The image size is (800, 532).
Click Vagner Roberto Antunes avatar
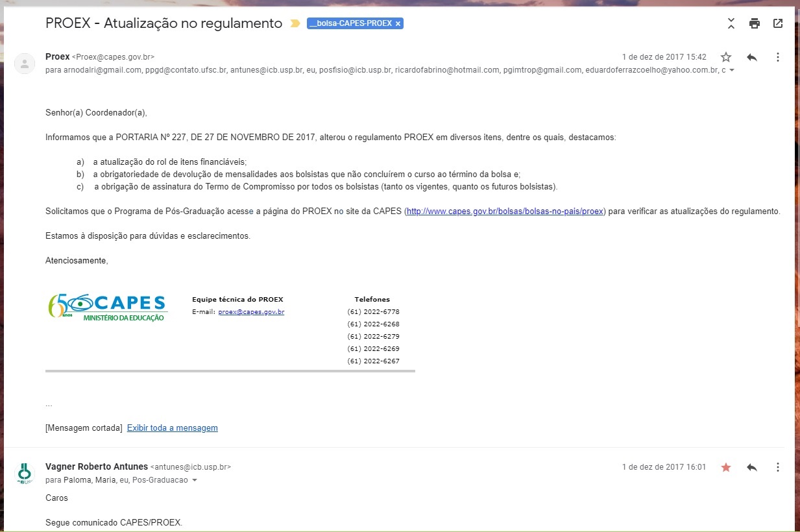[x=25, y=474]
